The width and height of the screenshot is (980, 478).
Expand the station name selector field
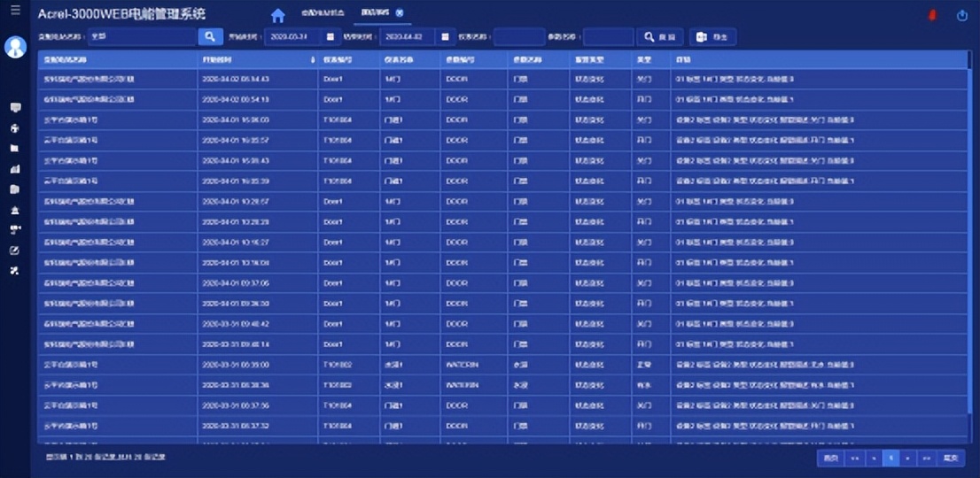142,37
